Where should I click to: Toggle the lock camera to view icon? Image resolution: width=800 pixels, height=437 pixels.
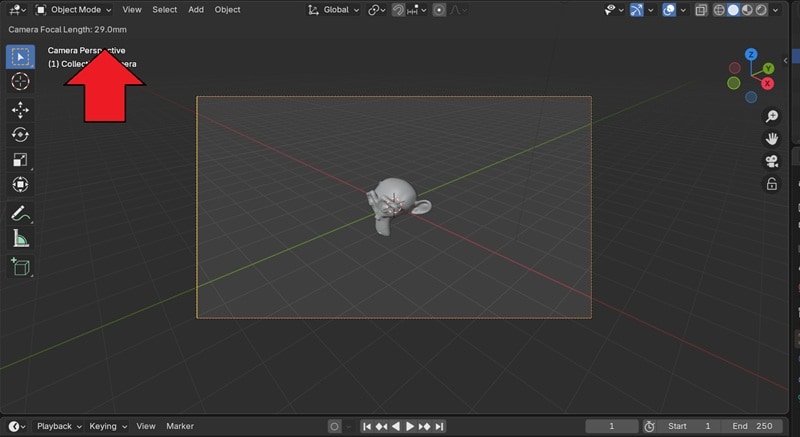point(772,184)
